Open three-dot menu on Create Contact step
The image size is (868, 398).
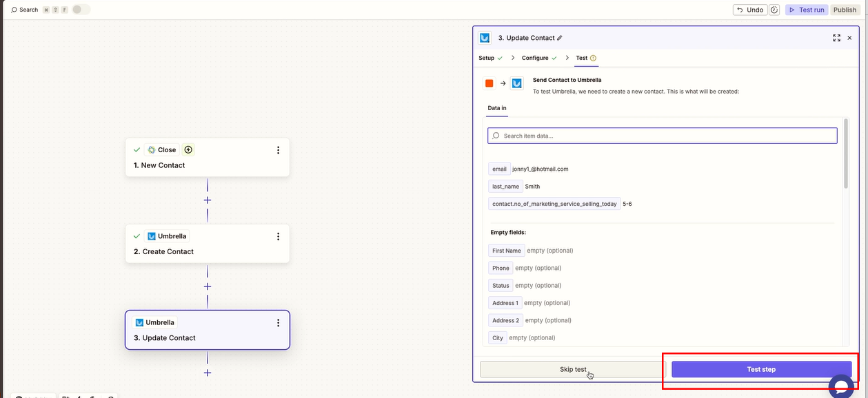click(279, 236)
